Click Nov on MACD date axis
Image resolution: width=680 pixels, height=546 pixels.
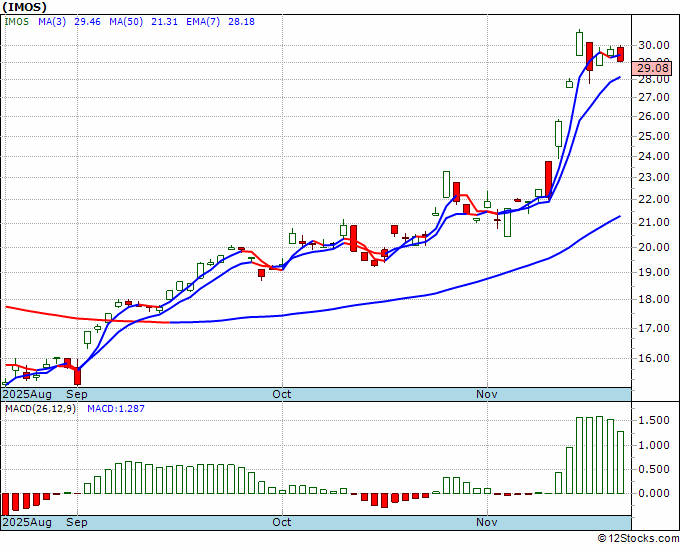[487, 522]
